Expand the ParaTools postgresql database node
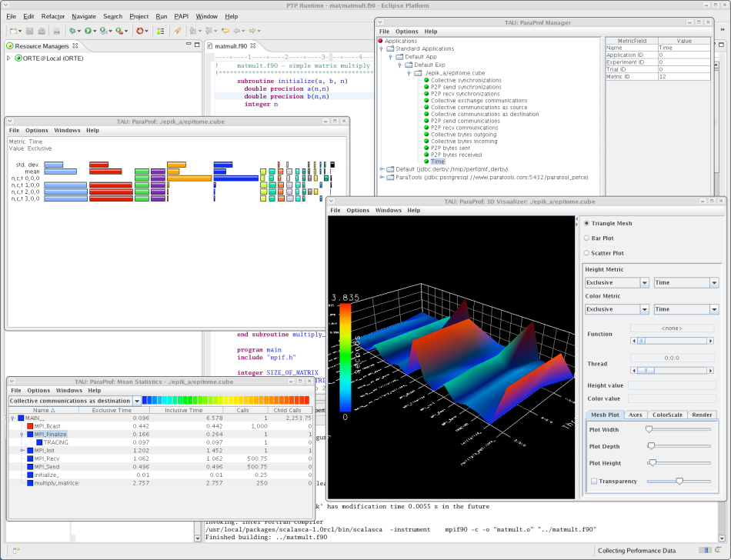Screen dimensions: 731x560 (x=382, y=177)
